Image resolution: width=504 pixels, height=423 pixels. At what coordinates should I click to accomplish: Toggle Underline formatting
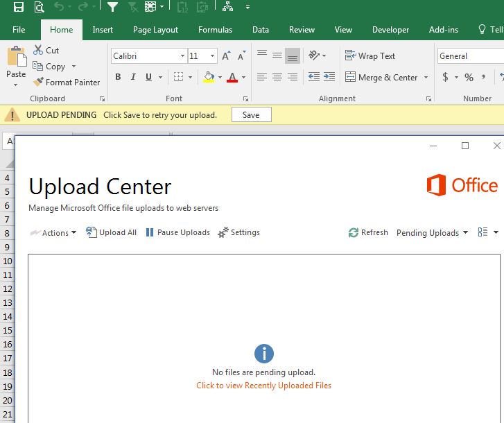coord(148,77)
